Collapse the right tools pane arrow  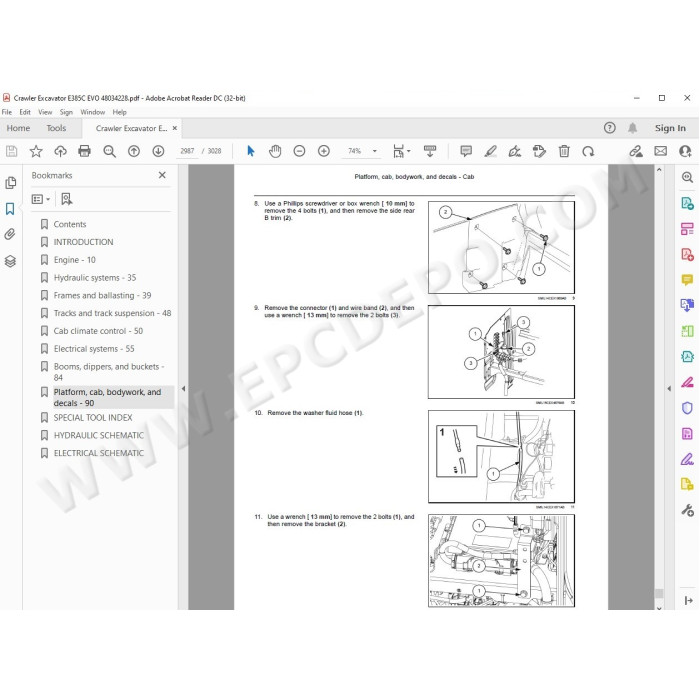point(669,389)
